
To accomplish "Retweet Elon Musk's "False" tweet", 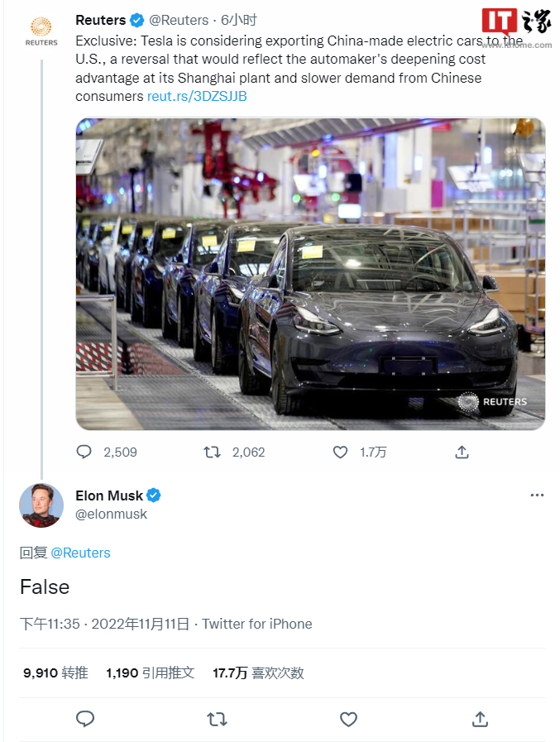I will pos(217,719).
